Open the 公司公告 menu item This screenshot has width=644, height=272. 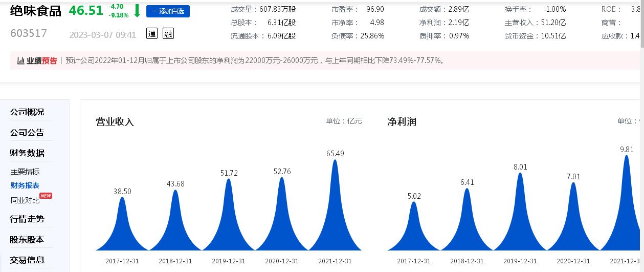point(27,132)
